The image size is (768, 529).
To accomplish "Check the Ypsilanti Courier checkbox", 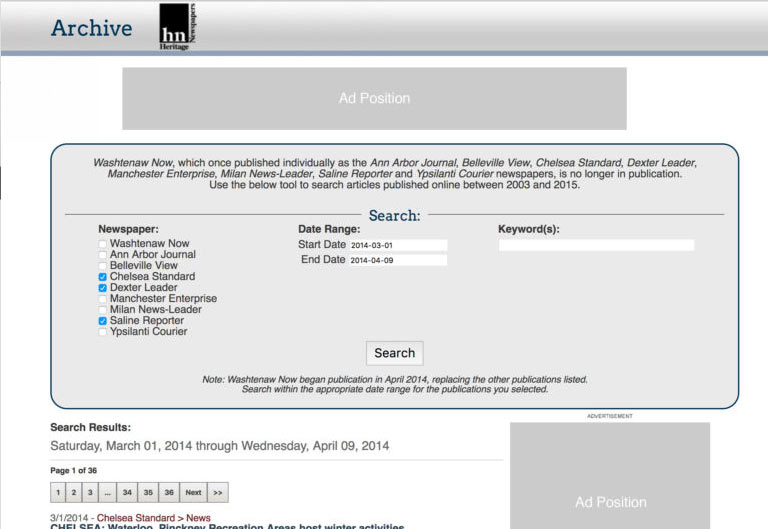I will pos(103,332).
